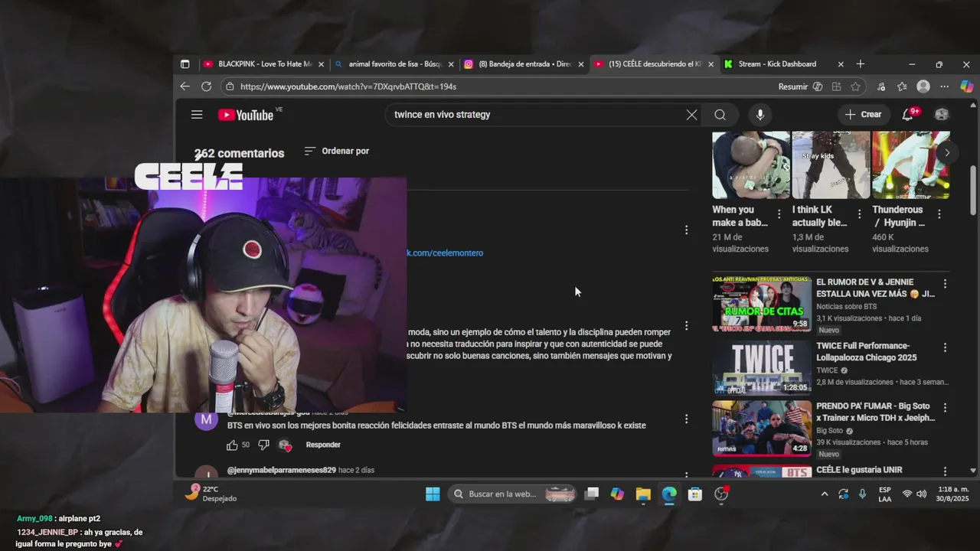Open jennymabelparrameneses829 channel link
This screenshot has width=980, height=551.
(281, 470)
